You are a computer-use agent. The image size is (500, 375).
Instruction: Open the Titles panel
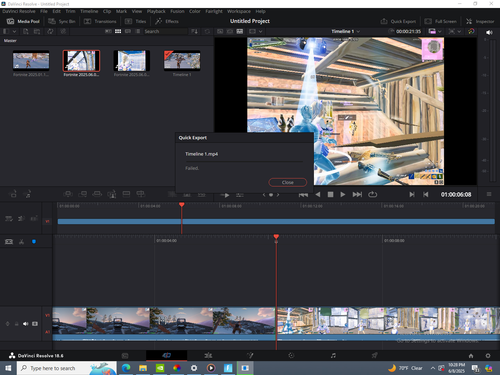pyautogui.click(x=135, y=21)
